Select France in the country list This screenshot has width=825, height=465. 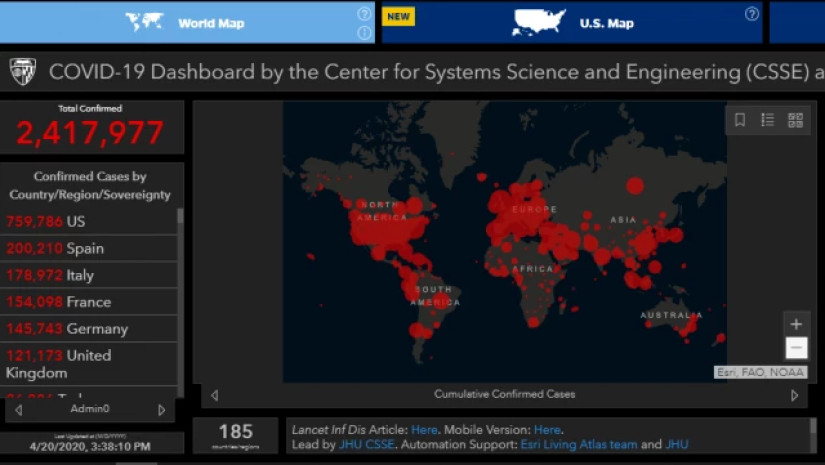tap(88, 302)
